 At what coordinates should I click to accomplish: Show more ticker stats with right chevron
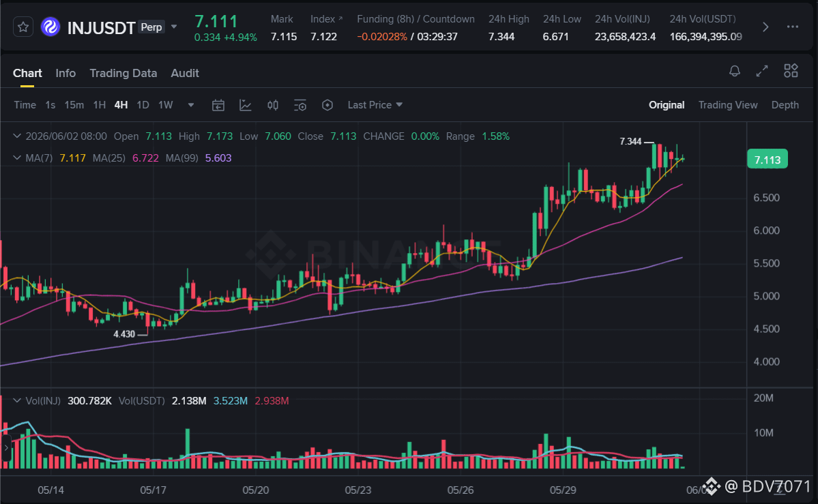[x=765, y=27]
